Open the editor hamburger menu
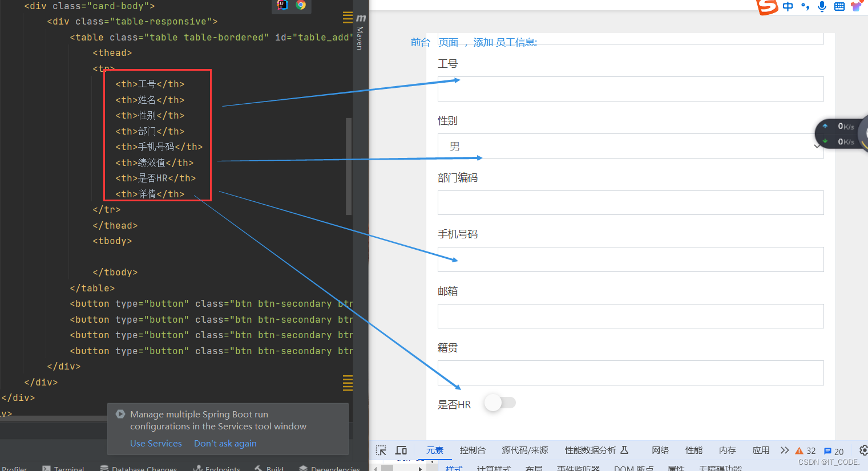This screenshot has height=471, width=868. click(348, 18)
